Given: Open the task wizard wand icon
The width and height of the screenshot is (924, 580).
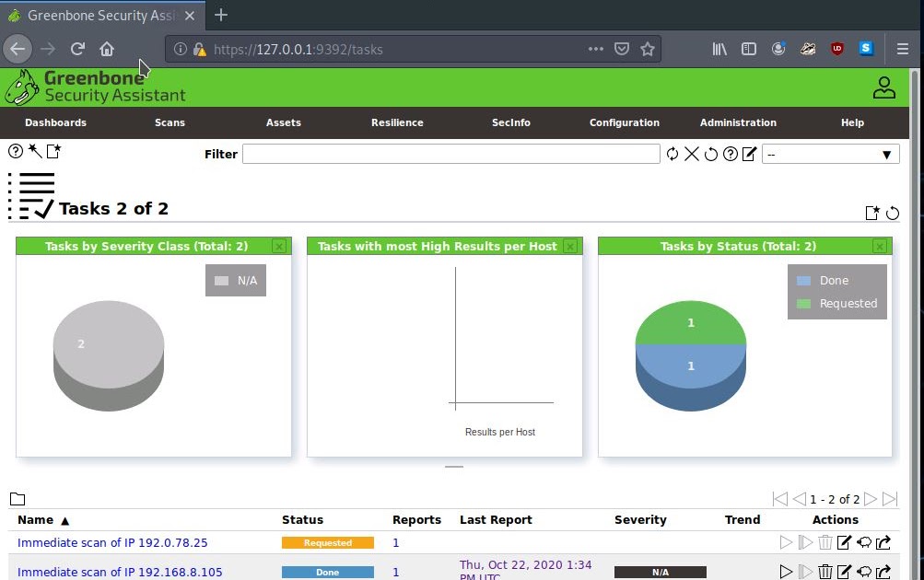Looking at the screenshot, I should point(35,151).
